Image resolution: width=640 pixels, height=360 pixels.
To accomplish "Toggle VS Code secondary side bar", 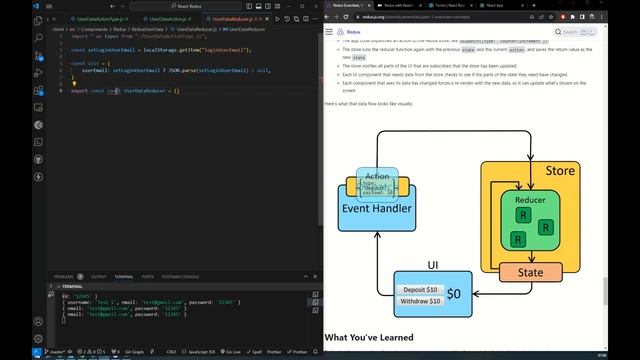I will pyautogui.click(x=268, y=6).
